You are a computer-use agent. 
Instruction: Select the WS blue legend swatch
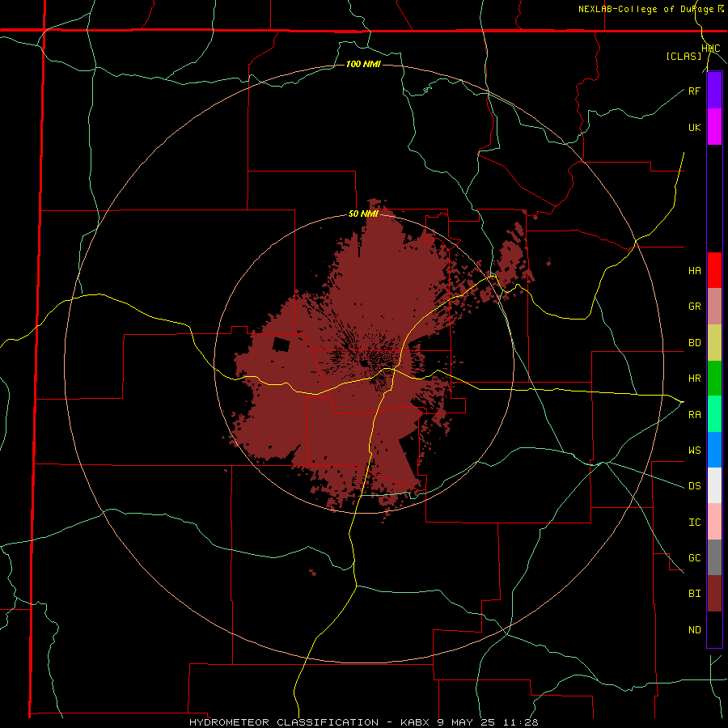714,450
